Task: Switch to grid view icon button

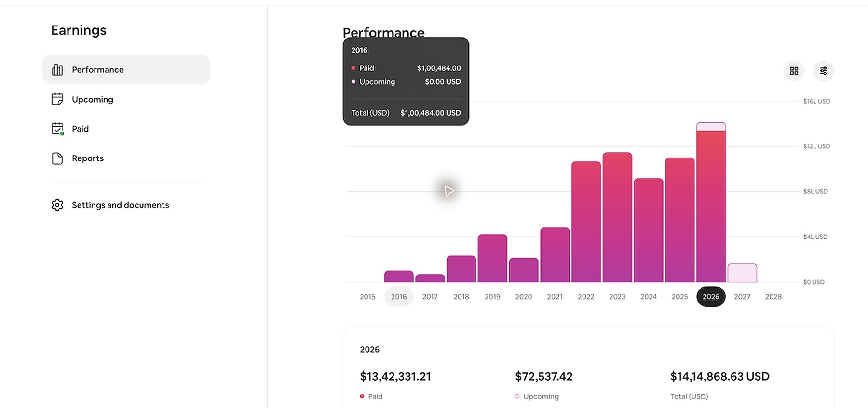Action: [x=794, y=71]
